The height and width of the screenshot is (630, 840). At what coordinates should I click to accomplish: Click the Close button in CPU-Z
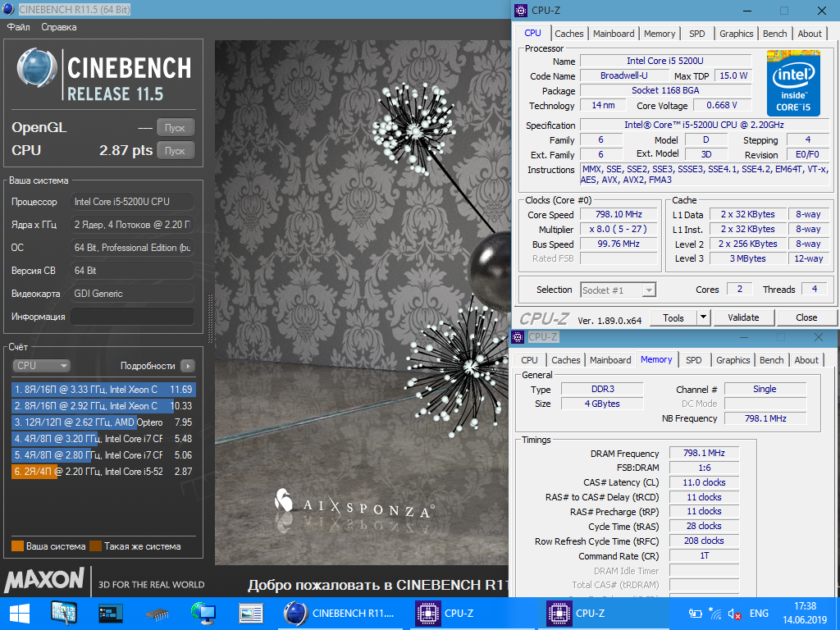pyautogui.click(x=806, y=317)
